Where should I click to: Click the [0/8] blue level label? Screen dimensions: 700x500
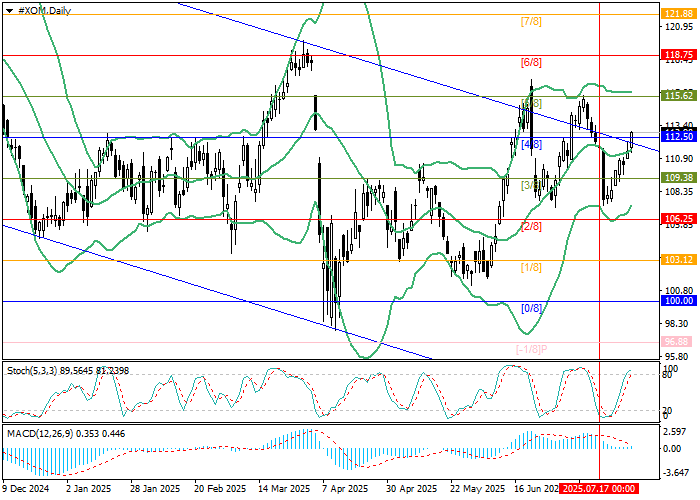tap(532, 308)
